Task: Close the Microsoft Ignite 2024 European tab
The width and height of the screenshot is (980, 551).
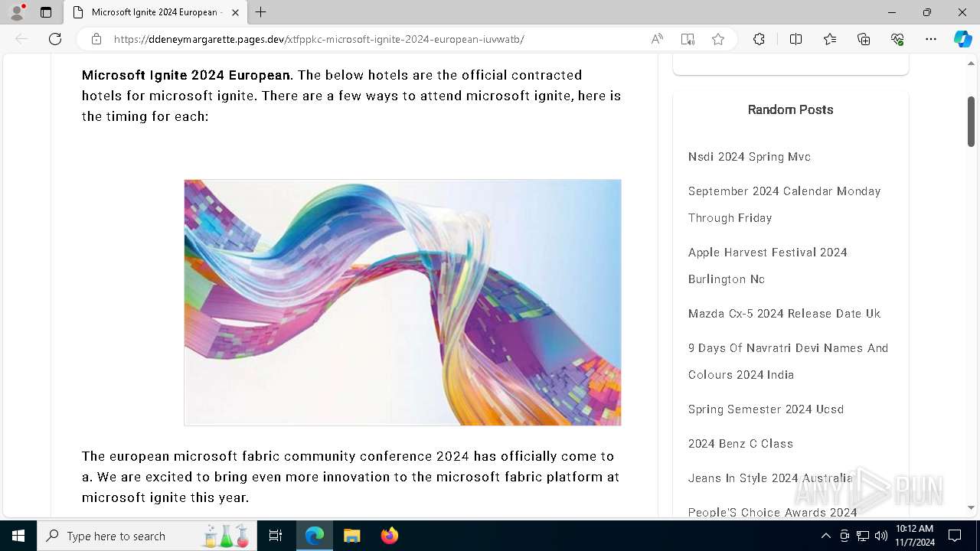Action: (x=235, y=12)
